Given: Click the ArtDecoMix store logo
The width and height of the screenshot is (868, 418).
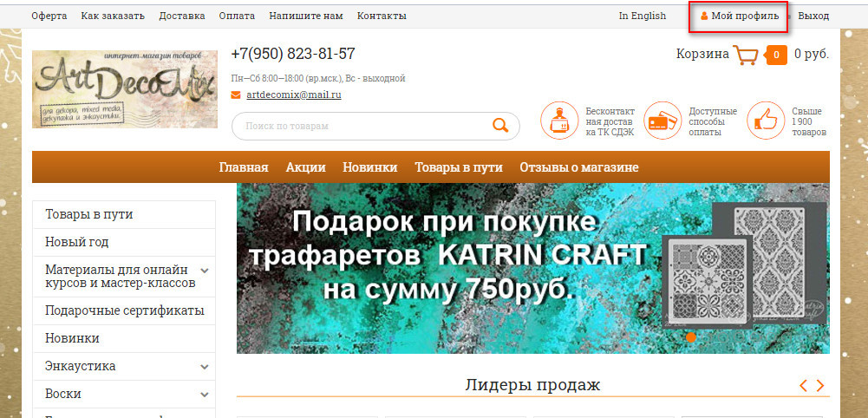Looking at the screenshot, I should (x=125, y=89).
